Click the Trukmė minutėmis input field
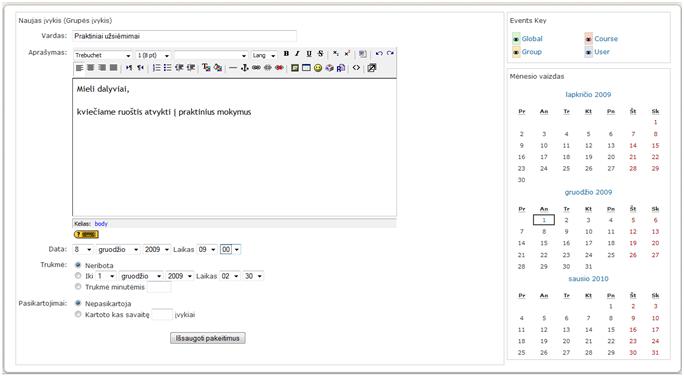 coord(159,287)
